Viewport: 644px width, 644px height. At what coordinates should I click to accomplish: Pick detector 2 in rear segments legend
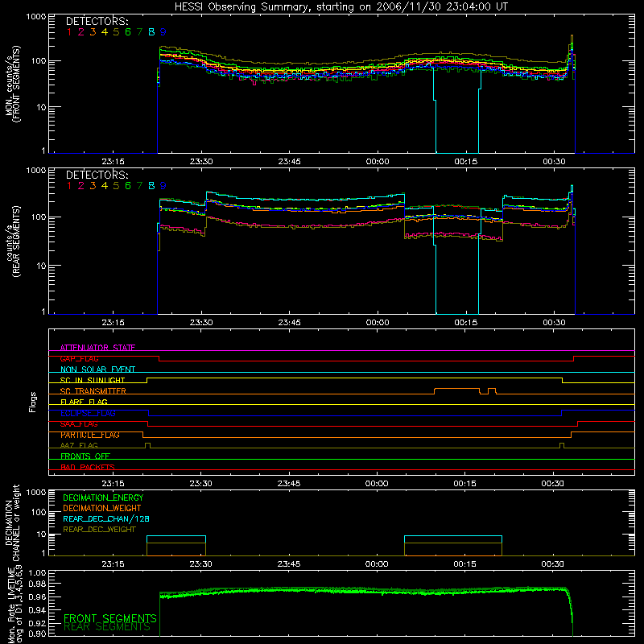pos(81,186)
